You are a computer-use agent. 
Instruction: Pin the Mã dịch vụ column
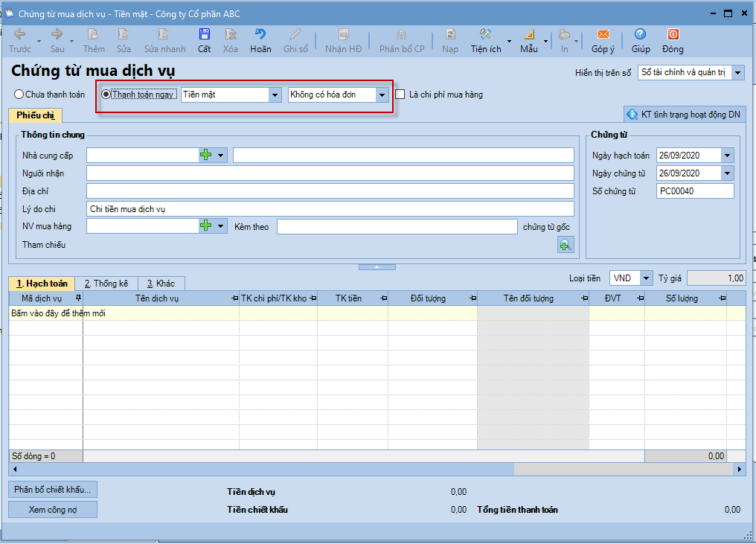point(79,298)
